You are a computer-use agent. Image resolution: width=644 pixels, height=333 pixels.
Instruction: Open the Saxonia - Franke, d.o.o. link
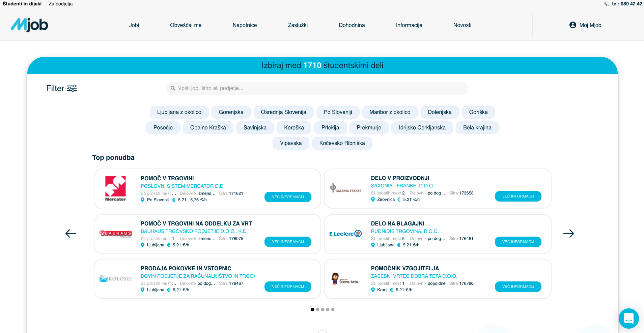tap(402, 186)
